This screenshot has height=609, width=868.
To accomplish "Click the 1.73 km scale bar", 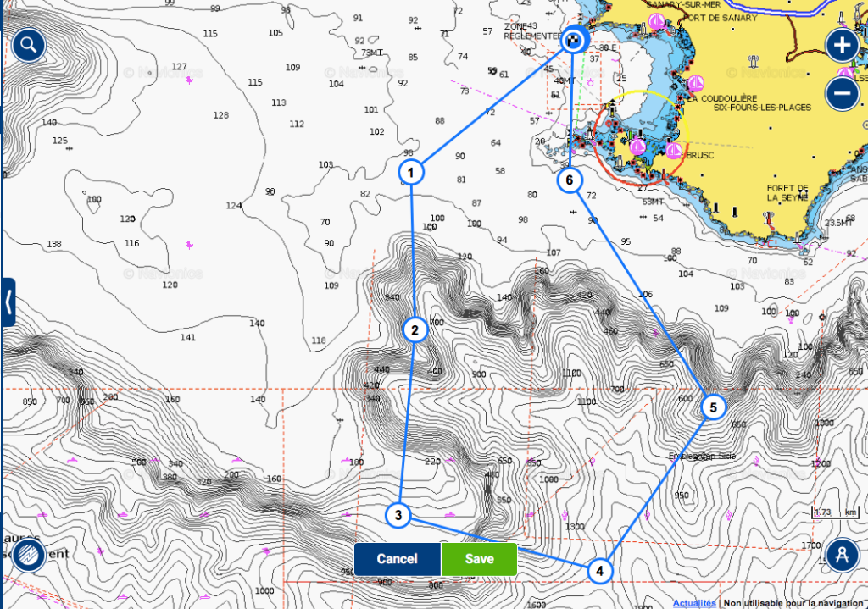I will point(833,513).
